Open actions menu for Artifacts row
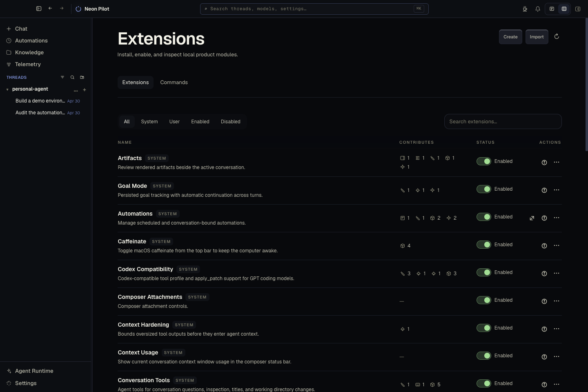This screenshot has height=392, width=588. [557, 163]
